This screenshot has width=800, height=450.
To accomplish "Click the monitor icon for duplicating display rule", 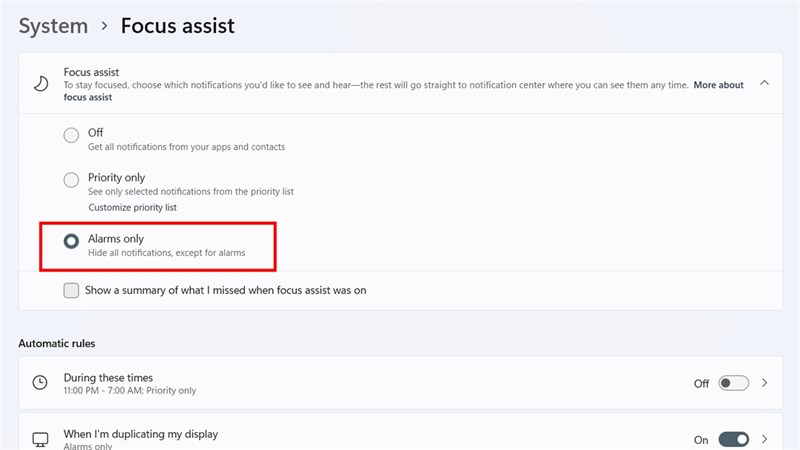I will point(40,439).
